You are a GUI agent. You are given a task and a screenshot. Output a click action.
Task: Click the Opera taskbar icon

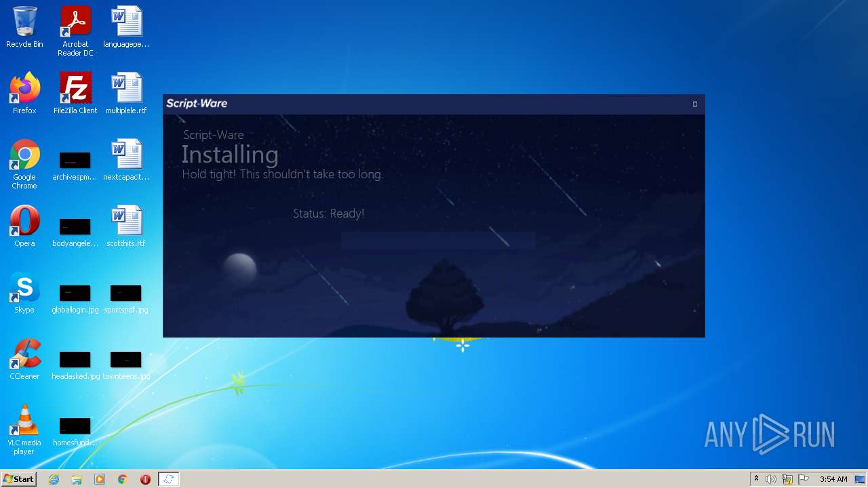point(145,479)
